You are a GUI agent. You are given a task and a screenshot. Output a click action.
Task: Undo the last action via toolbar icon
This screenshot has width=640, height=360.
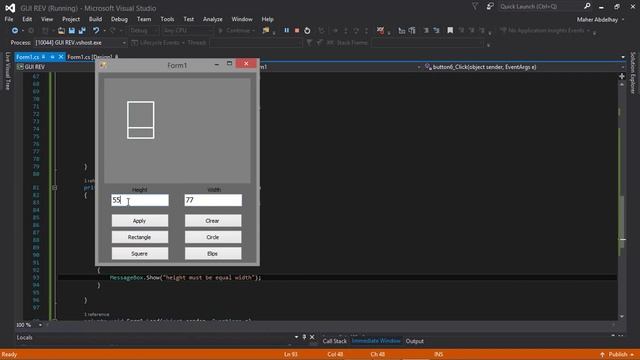click(x=96, y=31)
